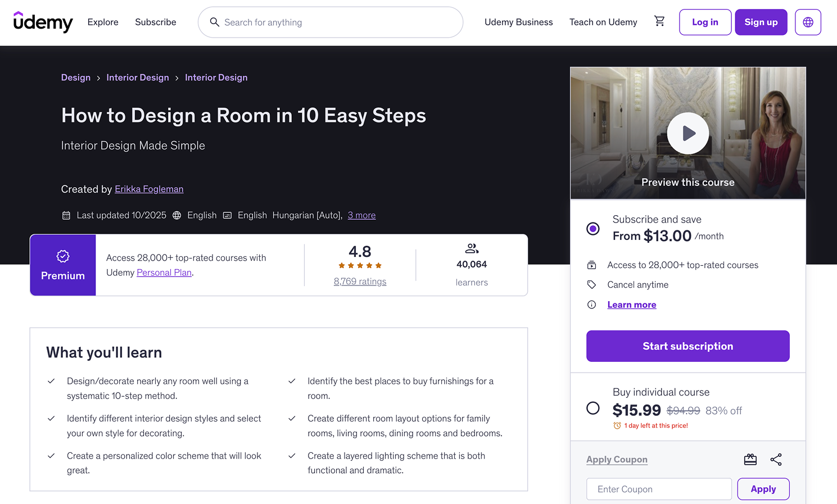
Task: Play the course preview video
Action: (x=688, y=133)
